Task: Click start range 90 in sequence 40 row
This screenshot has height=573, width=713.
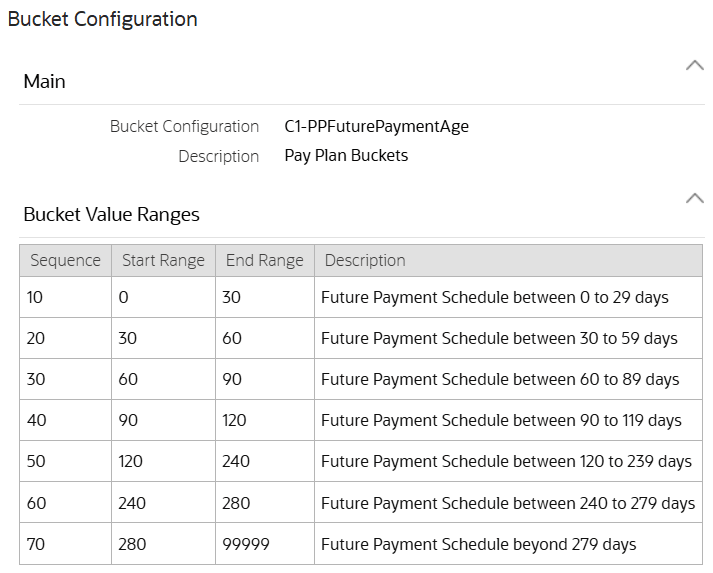Action: coord(163,420)
